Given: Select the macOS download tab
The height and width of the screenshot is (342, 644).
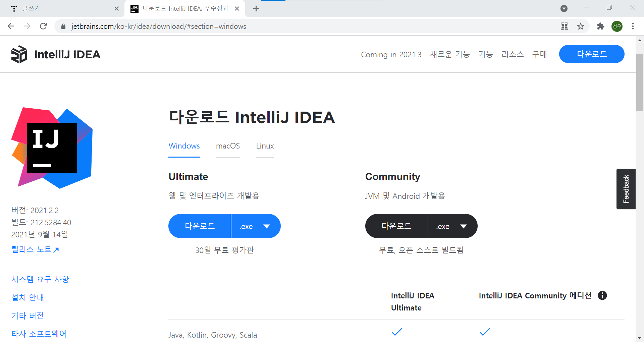Looking at the screenshot, I should click(228, 146).
